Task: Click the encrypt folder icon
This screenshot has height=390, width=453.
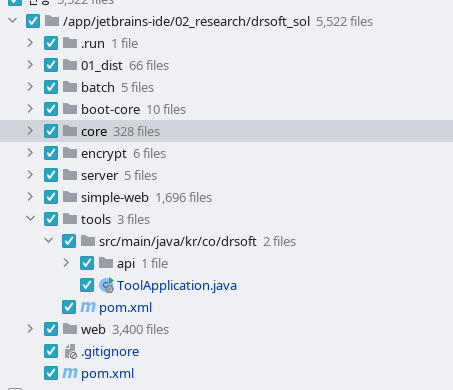Action: point(70,153)
